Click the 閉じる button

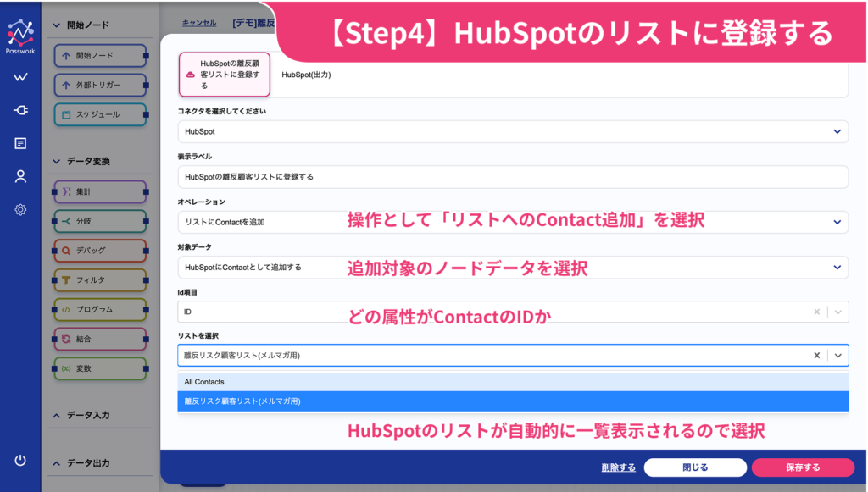click(695, 467)
